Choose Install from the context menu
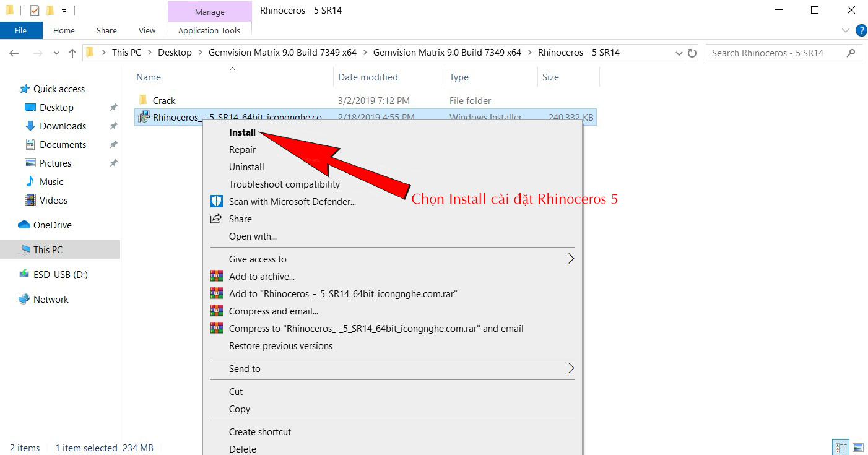This screenshot has width=868, height=455. pos(242,132)
